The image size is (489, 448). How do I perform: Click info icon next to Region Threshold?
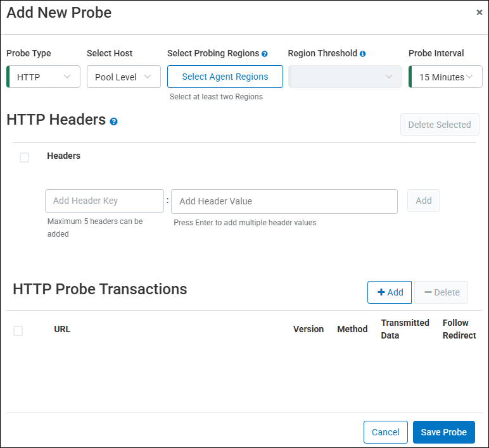coord(363,54)
